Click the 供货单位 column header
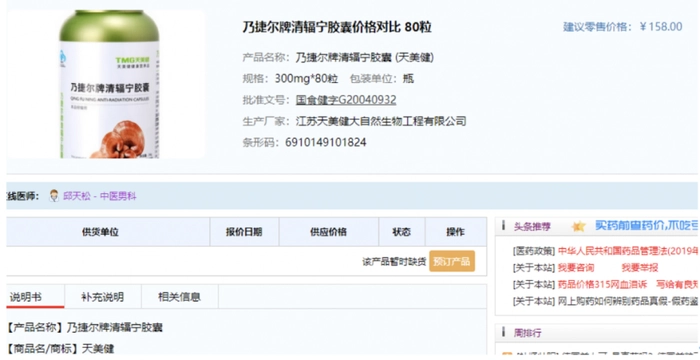700x360 pixels. coord(100,232)
